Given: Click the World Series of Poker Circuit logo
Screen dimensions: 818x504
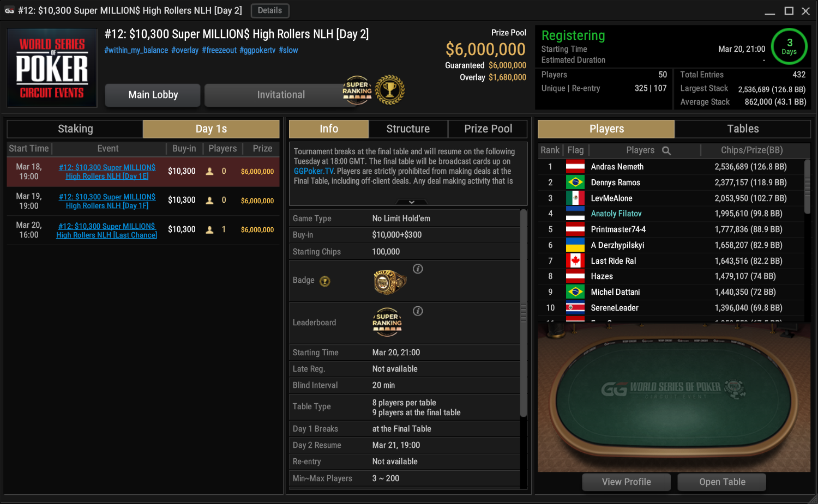Looking at the screenshot, I should (x=52, y=68).
